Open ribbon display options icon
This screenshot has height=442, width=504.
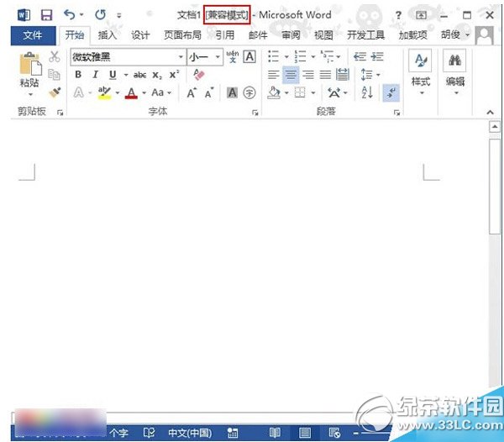click(x=421, y=15)
